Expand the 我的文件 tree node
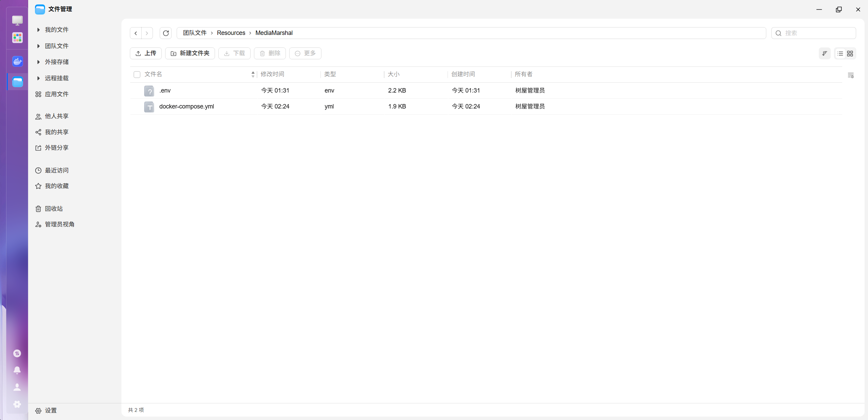The height and width of the screenshot is (420, 868). pyautogui.click(x=38, y=30)
